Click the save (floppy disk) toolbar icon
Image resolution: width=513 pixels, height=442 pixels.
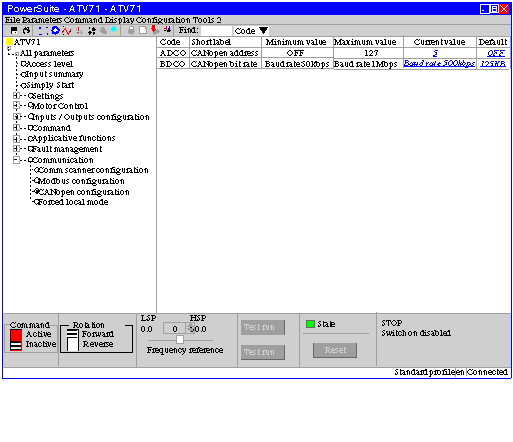pyautogui.click(x=14, y=31)
